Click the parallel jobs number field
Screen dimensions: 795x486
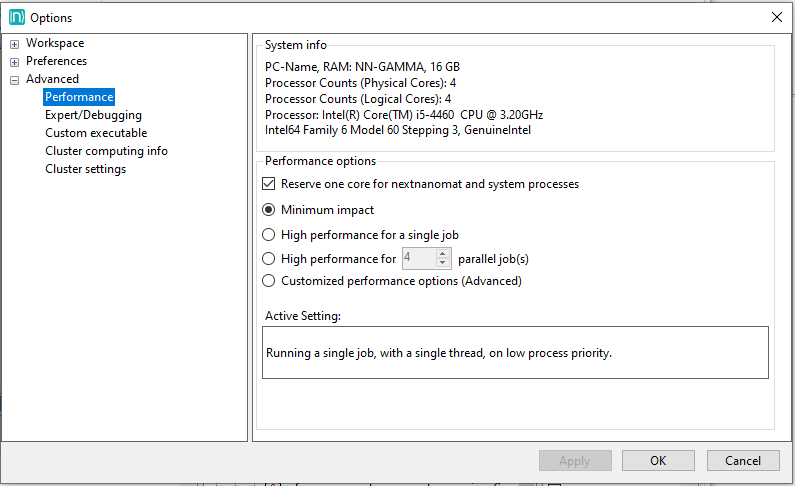coord(418,259)
